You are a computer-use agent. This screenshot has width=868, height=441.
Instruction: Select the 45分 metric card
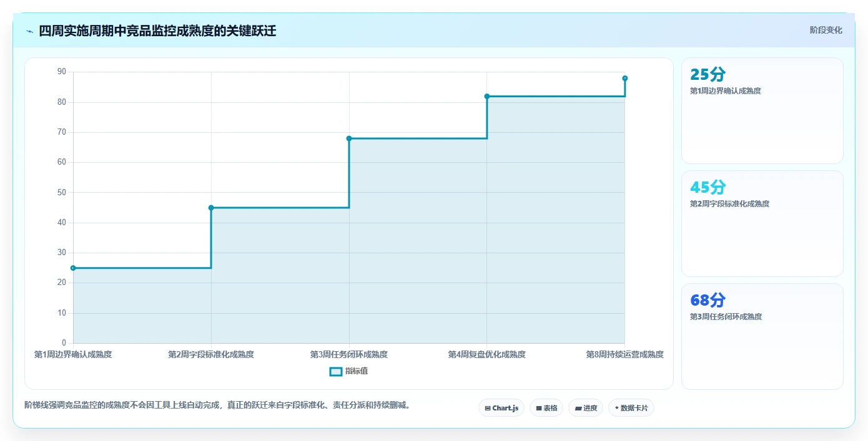coord(762,224)
